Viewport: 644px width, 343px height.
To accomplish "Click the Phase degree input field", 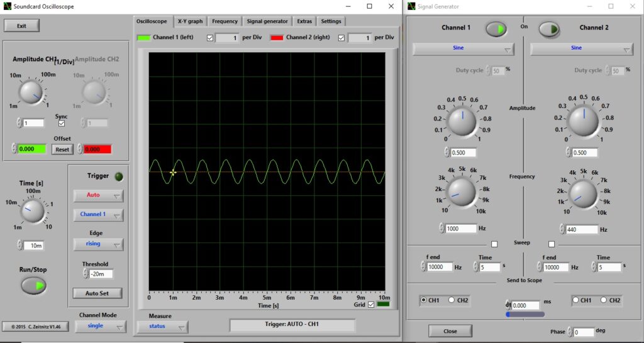I will (584, 332).
